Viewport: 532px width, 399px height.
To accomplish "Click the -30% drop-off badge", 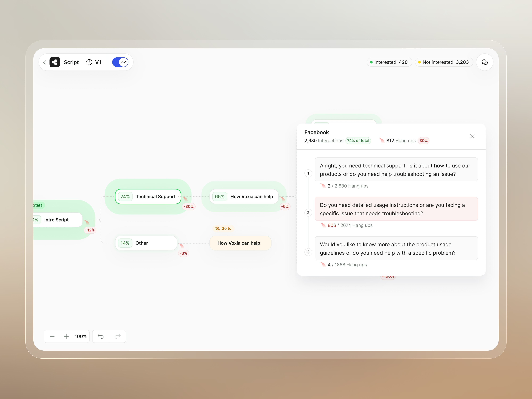I will click(189, 206).
